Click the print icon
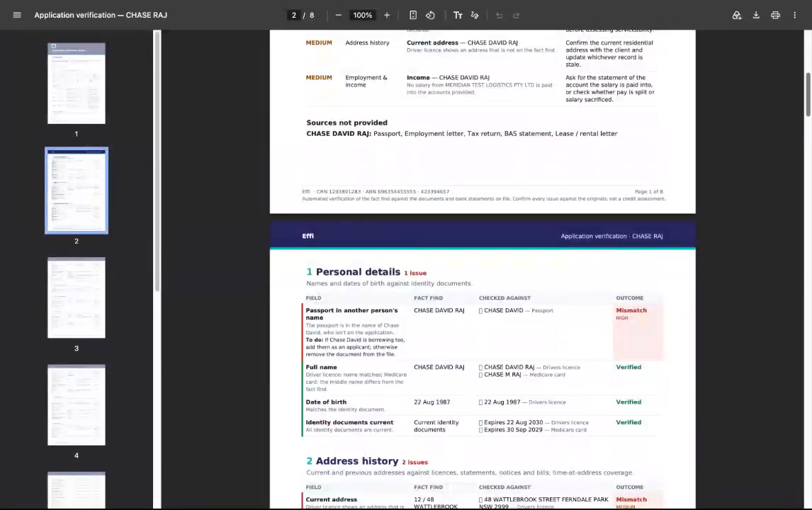 pyautogui.click(x=775, y=15)
